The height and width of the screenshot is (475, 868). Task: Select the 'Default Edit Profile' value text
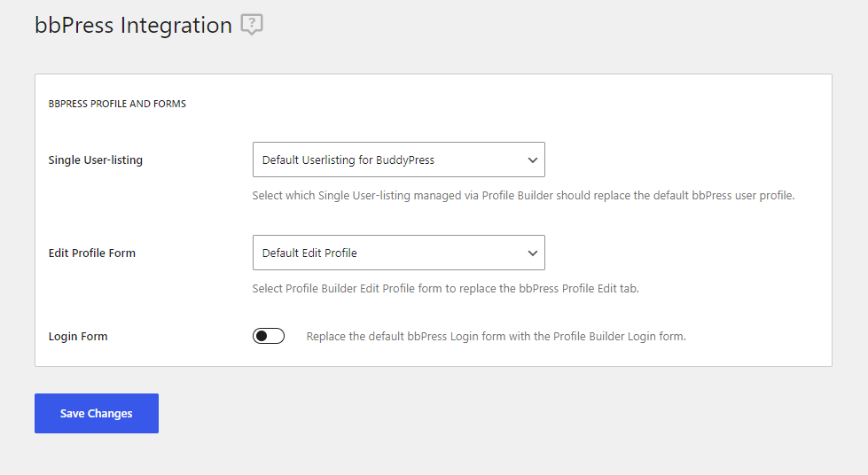(309, 253)
